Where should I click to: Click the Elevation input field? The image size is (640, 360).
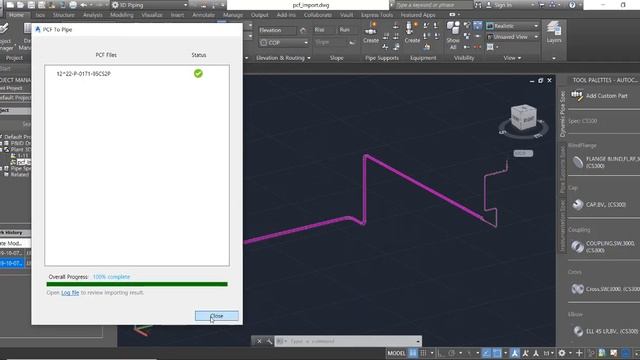pos(277,30)
